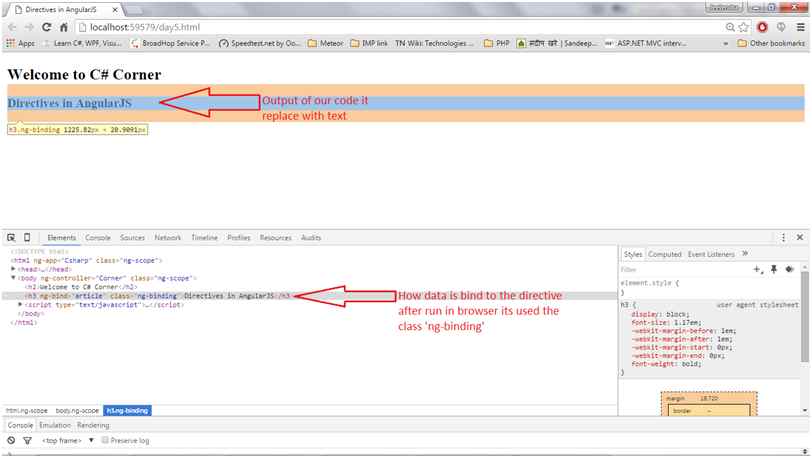The width and height of the screenshot is (812, 458).
Task: Select the Computed sidebar tab
Action: (665, 254)
